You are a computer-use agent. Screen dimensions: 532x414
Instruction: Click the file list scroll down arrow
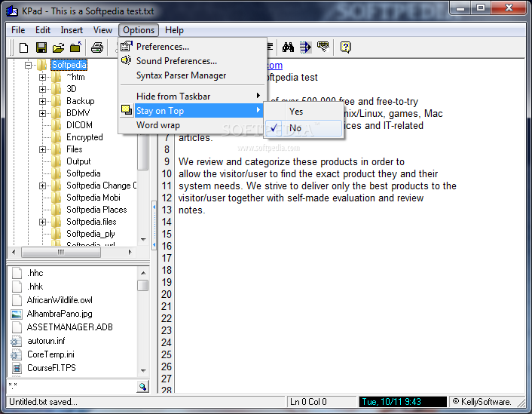(x=143, y=370)
